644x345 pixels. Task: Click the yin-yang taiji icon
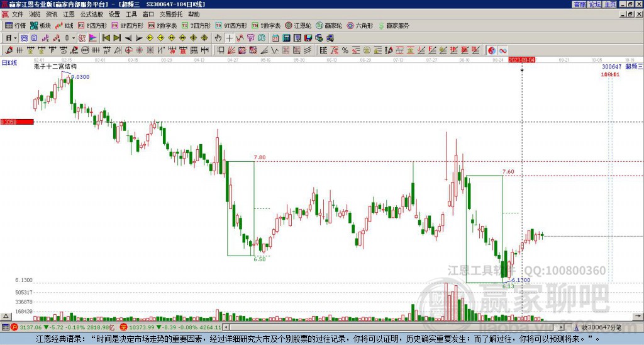point(492,50)
